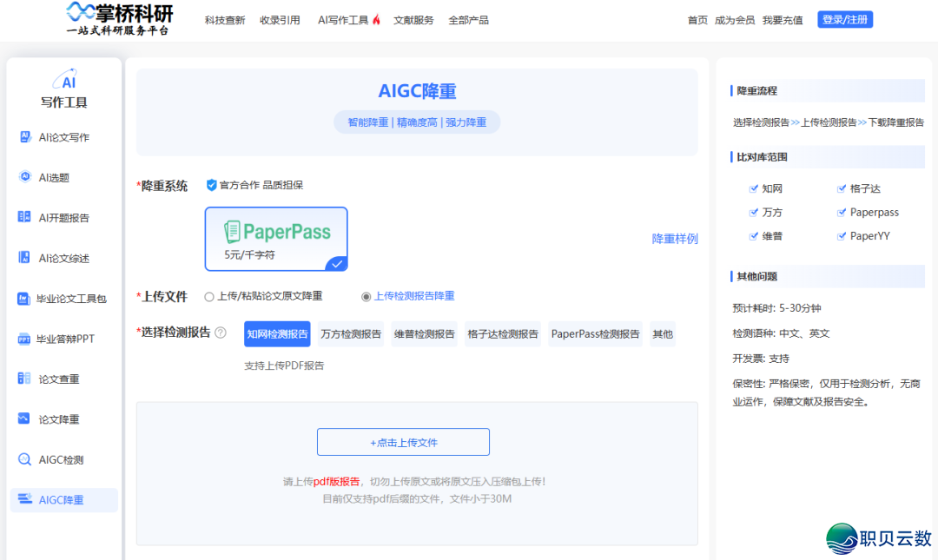The image size is (938, 560).
Task: Click the 预计耗时: 5-30分钟 text
Action: tap(776, 308)
